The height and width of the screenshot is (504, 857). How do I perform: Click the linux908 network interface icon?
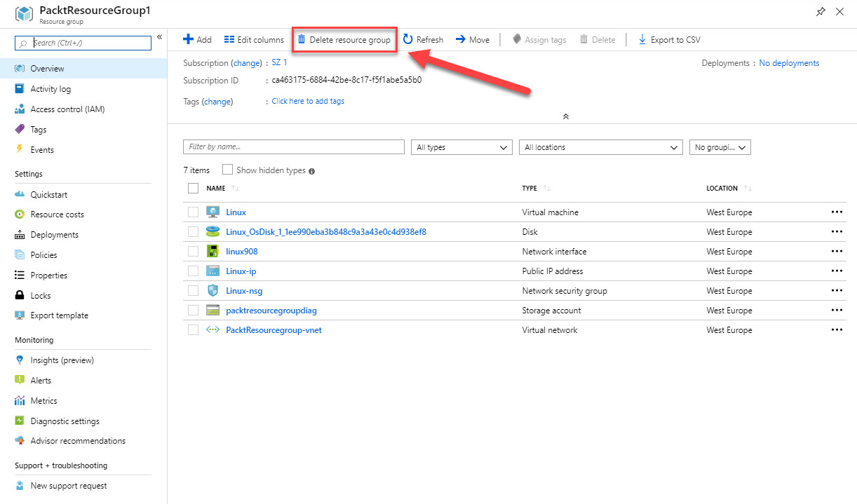tap(212, 251)
